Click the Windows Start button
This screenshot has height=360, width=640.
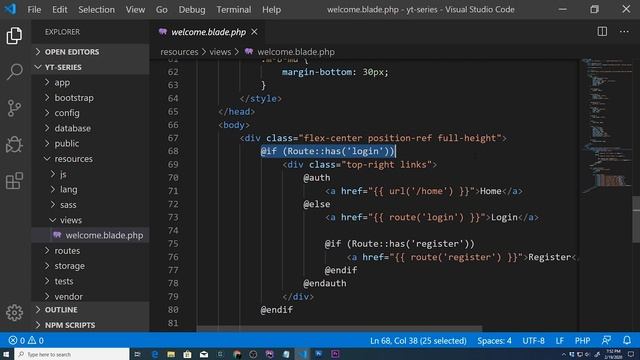(6, 354)
